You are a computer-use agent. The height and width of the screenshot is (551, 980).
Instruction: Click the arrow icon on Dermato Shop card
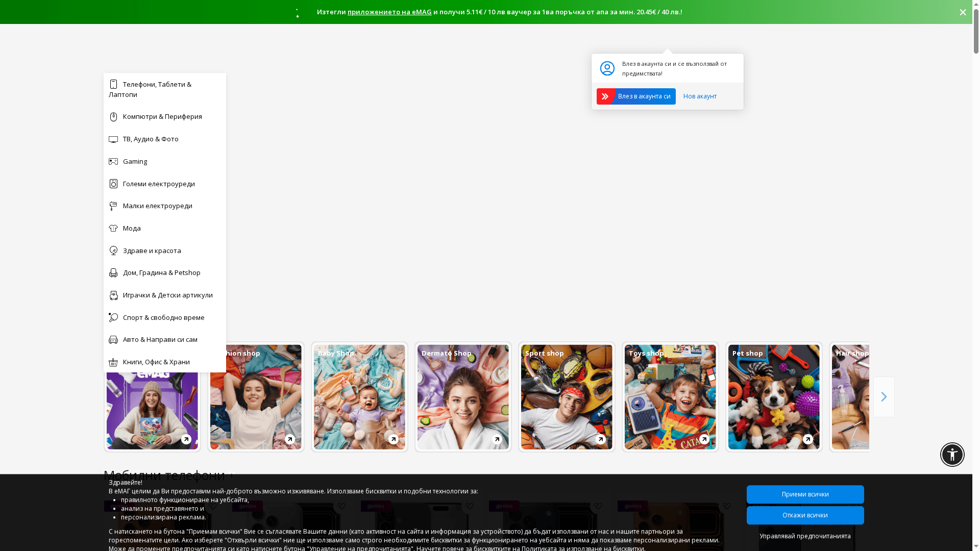(x=497, y=439)
